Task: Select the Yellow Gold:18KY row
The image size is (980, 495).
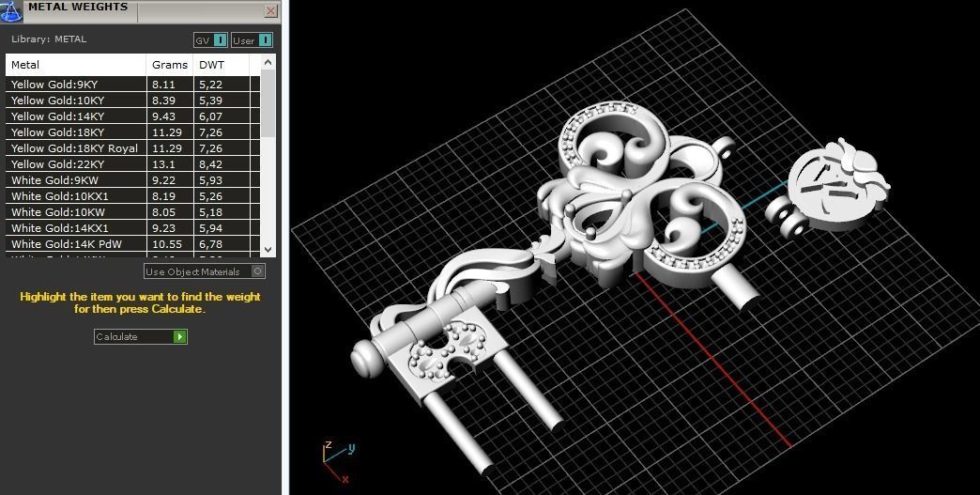Action: [x=132, y=131]
